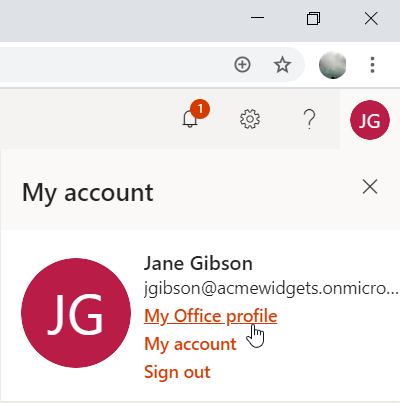Viewport: 400px width, 403px height.
Task: Open My Office profile link
Action: pyautogui.click(x=211, y=316)
